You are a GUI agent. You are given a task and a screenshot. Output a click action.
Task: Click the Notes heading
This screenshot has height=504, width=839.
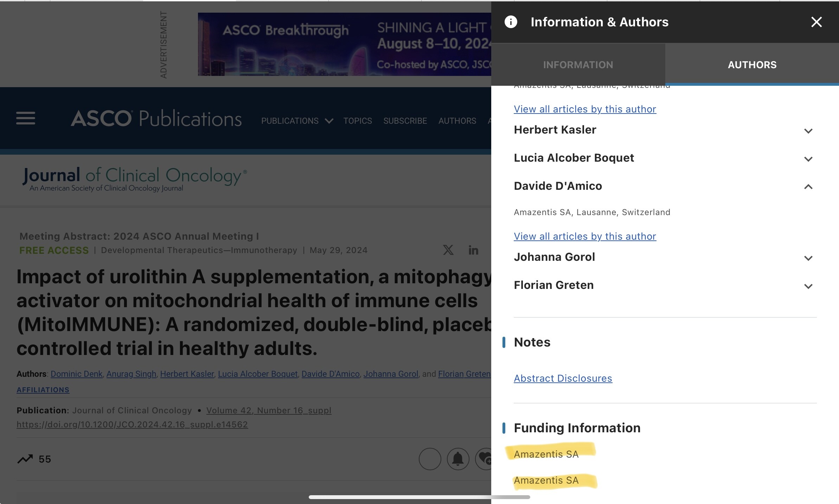[x=532, y=342]
